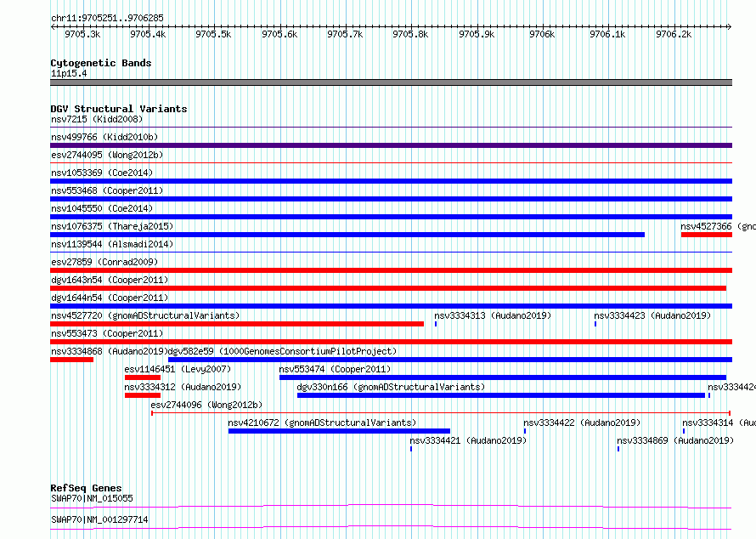Open gene SWAP70|NM_001297714
The width and height of the screenshot is (756, 539).
click(x=99, y=519)
